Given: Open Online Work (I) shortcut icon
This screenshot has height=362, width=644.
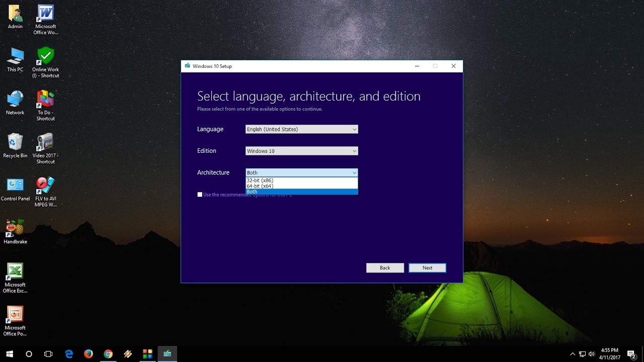Looking at the screenshot, I should [45, 63].
